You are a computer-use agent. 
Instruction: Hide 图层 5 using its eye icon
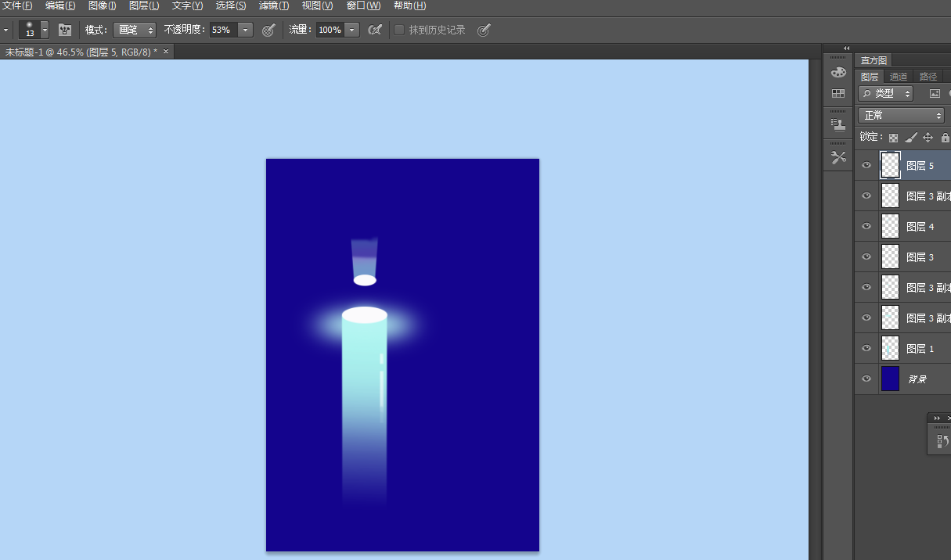tap(866, 166)
